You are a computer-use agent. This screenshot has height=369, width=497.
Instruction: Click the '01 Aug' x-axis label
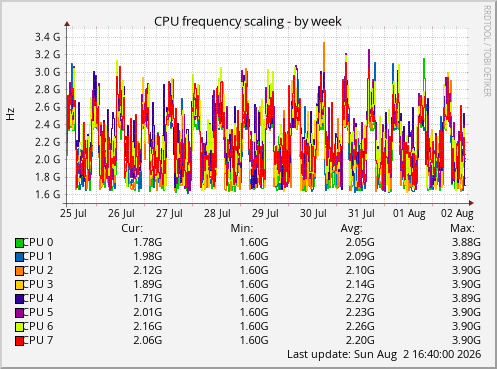(409, 213)
